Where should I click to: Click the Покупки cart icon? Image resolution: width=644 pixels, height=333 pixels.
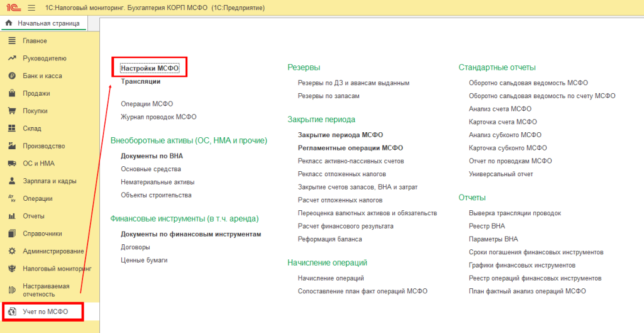point(11,111)
